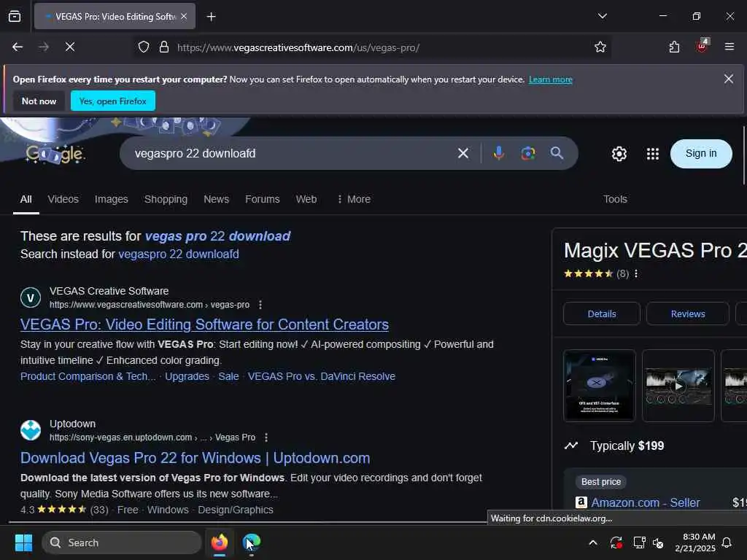Choose Not now in Firefox prompt
Viewport: 747px width, 560px height.
coord(39,101)
